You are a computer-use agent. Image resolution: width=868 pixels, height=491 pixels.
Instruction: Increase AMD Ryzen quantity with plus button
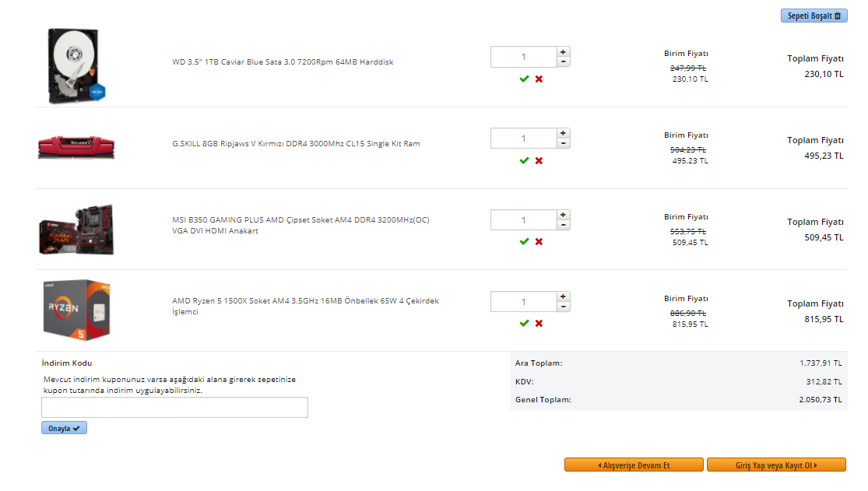coord(563,296)
